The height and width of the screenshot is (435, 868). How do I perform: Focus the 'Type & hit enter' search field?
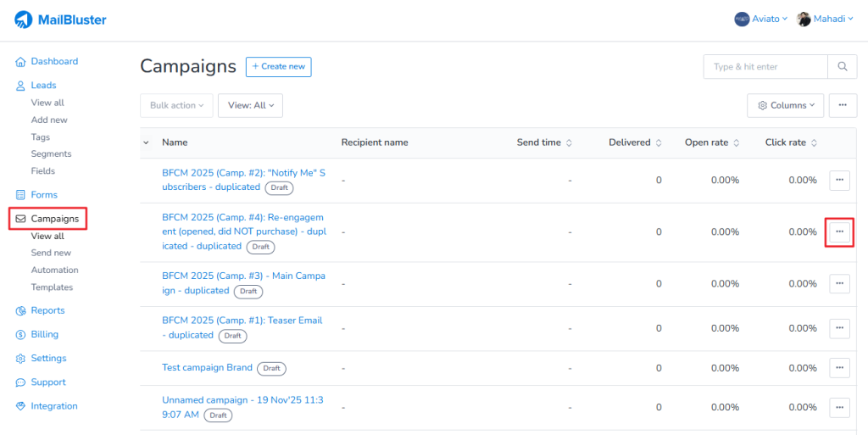coord(765,66)
